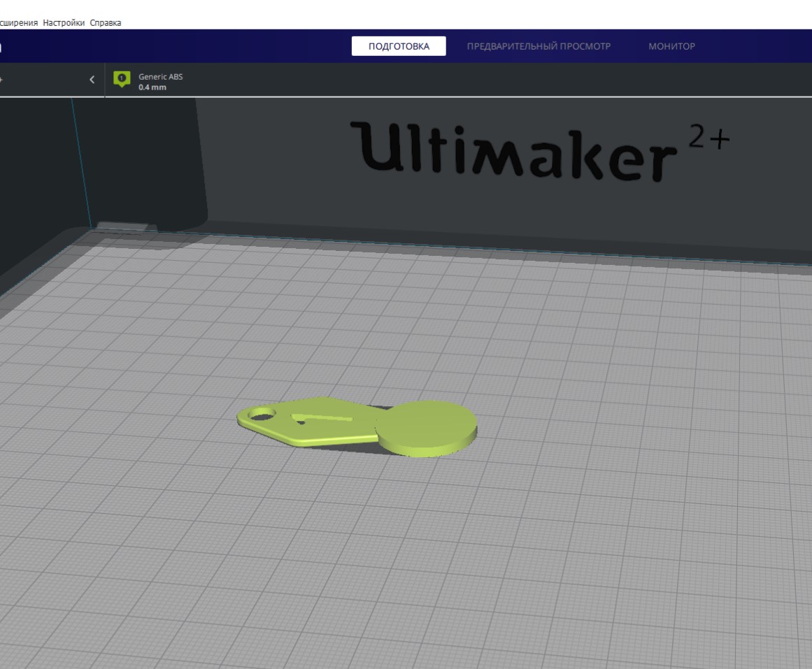Collapse printer selector with left chevron
Viewport: 812px width, 669px height.
(92, 80)
